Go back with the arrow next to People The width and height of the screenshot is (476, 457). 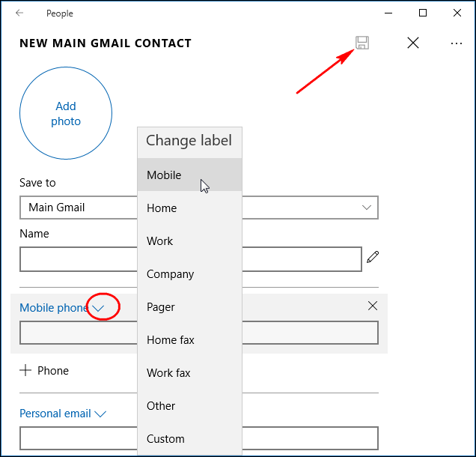pos(19,13)
